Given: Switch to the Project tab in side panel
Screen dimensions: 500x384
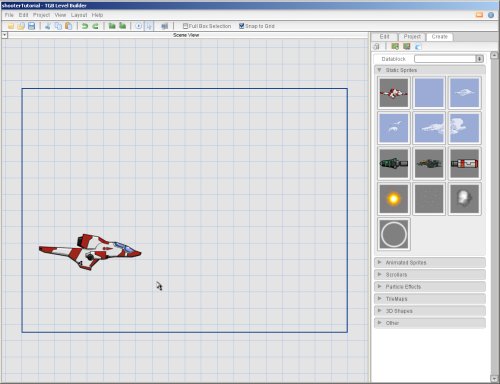Looking at the screenshot, I should 412,37.
